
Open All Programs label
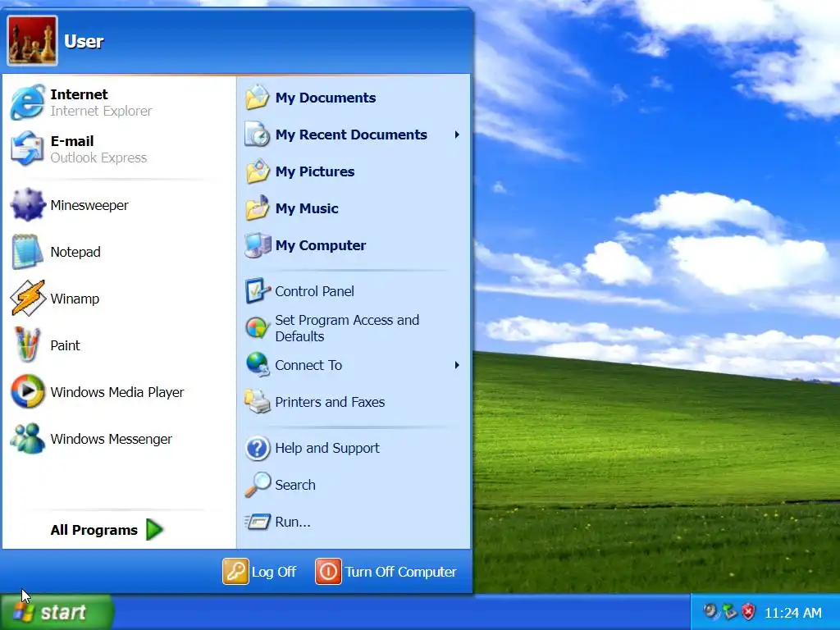click(x=94, y=530)
